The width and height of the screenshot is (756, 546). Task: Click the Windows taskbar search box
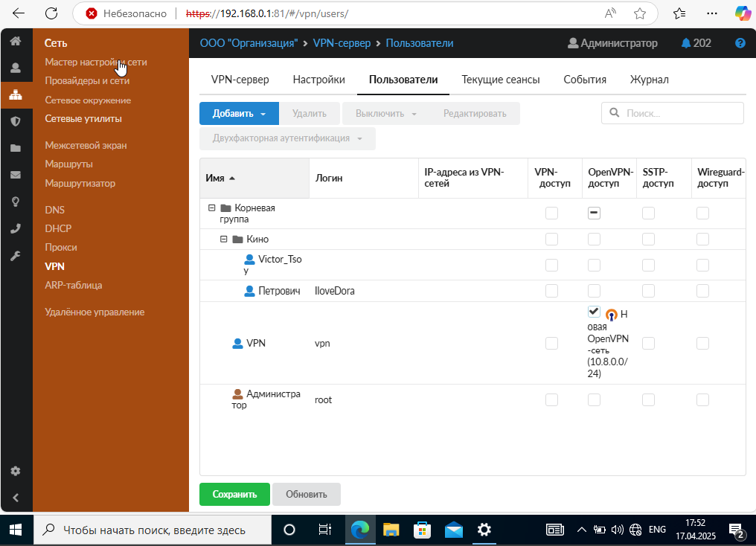pyautogui.click(x=153, y=530)
